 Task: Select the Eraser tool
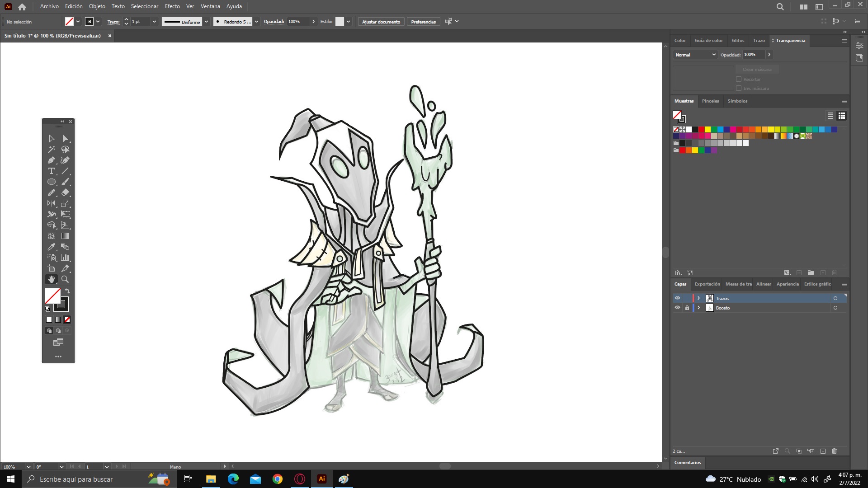tap(66, 193)
